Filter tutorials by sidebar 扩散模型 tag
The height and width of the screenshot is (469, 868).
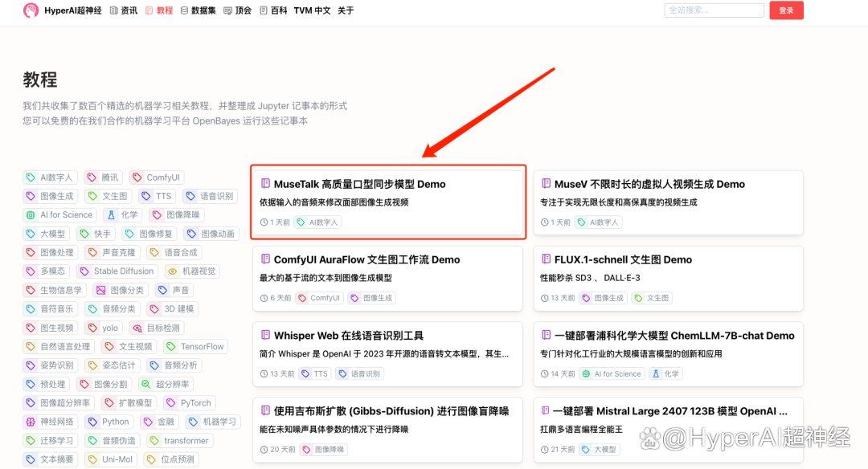[x=129, y=403]
